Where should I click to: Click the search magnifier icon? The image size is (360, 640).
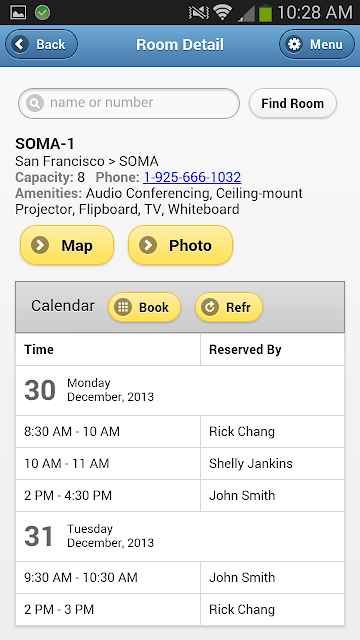[35, 103]
